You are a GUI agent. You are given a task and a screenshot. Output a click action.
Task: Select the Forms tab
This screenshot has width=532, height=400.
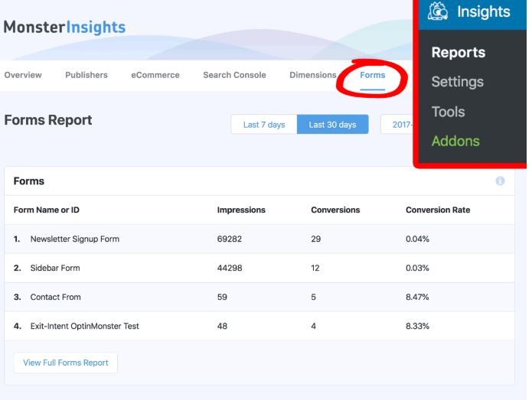point(373,75)
